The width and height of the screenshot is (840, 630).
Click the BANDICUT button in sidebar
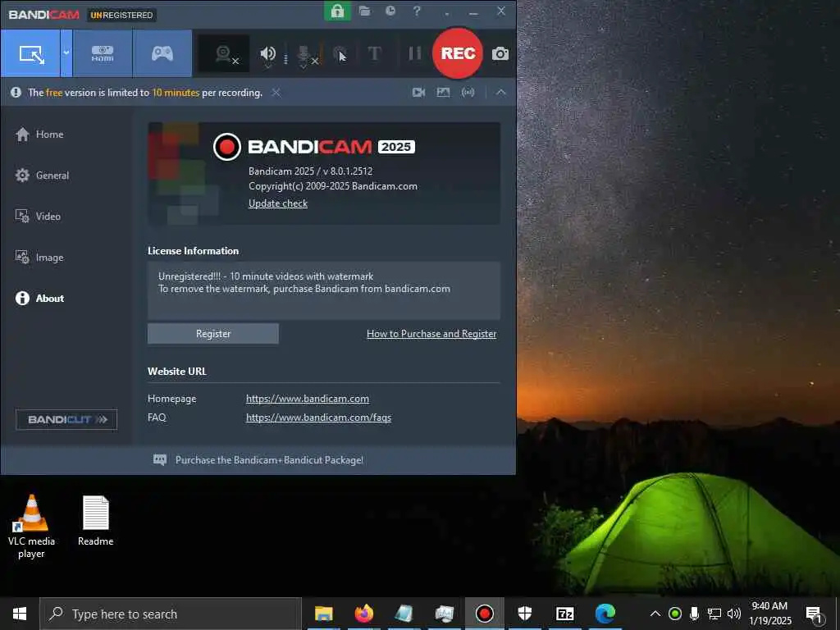coord(66,419)
